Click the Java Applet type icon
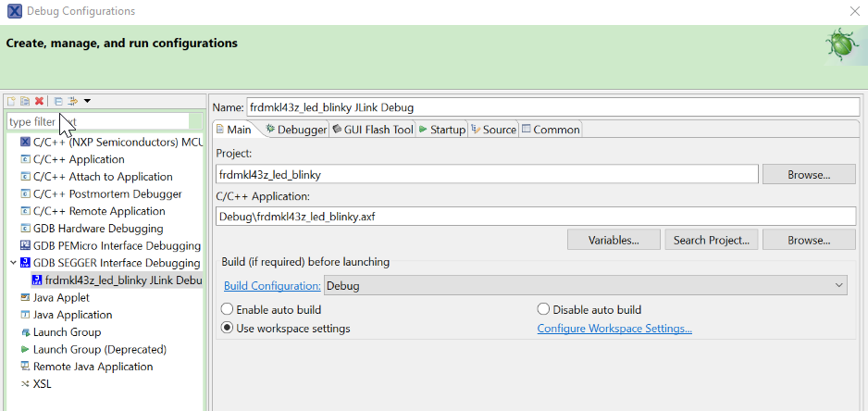Image resolution: width=868 pixels, height=411 pixels. point(25,298)
